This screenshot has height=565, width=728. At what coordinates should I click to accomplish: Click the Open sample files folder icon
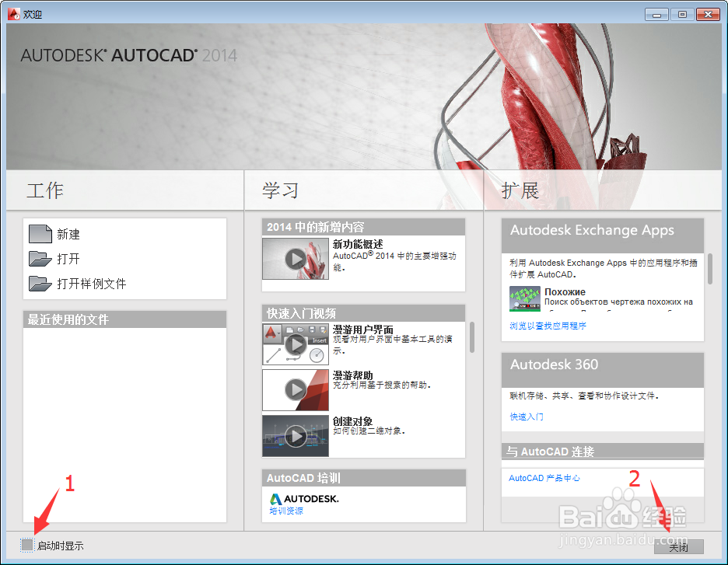[40, 284]
